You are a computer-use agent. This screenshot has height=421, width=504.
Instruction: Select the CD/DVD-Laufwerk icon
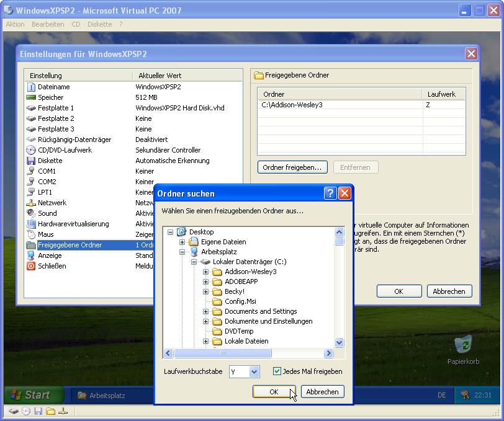(x=31, y=150)
